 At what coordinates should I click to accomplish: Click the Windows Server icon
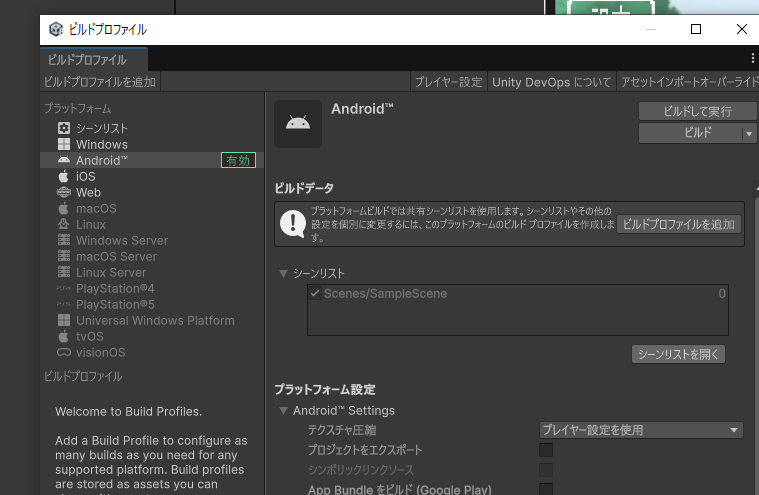point(64,240)
